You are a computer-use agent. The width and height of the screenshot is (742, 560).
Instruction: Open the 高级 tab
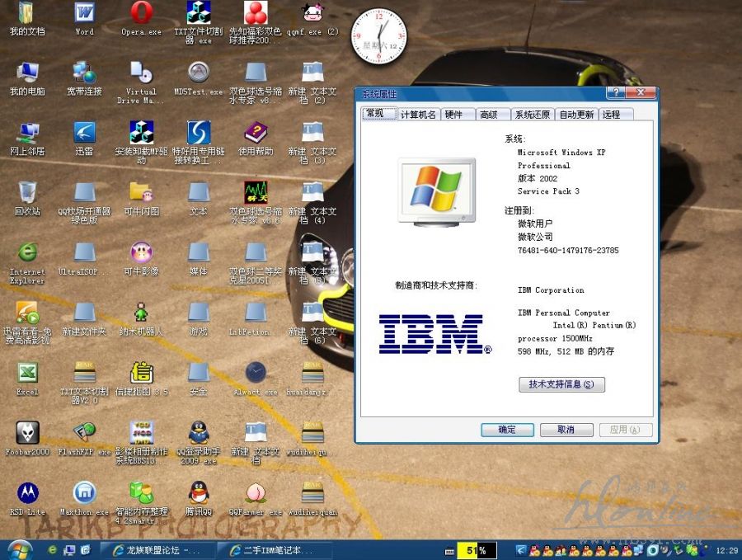click(x=493, y=115)
